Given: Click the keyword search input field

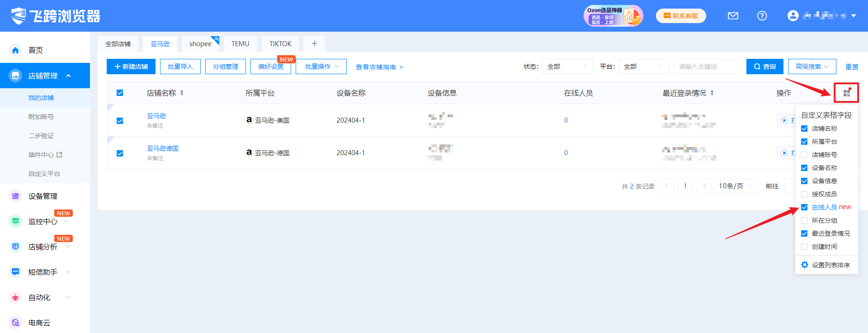Looking at the screenshot, I should (707, 67).
